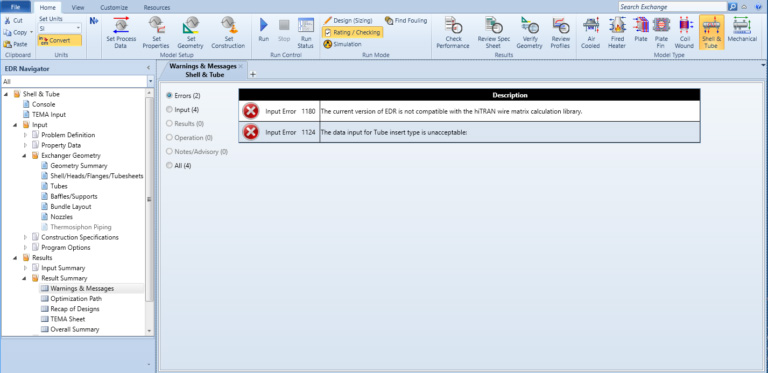Open the Copy dropdown arrow
The height and width of the screenshot is (373, 768).
click(x=31, y=32)
